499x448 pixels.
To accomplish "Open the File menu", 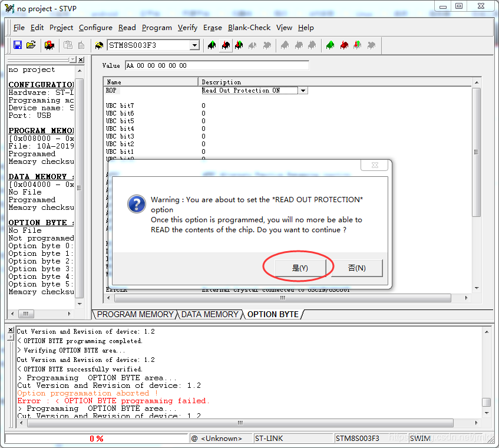I will click(x=19, y=28).
